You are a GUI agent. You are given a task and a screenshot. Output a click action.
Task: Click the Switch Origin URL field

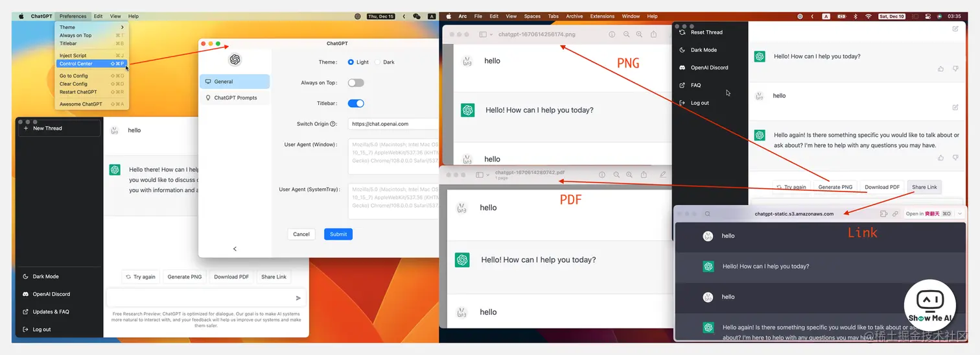click(393, 124)
